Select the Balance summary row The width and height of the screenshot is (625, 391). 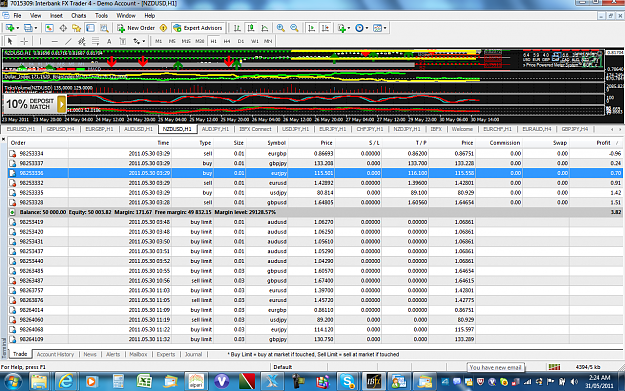tap(315, 212)
